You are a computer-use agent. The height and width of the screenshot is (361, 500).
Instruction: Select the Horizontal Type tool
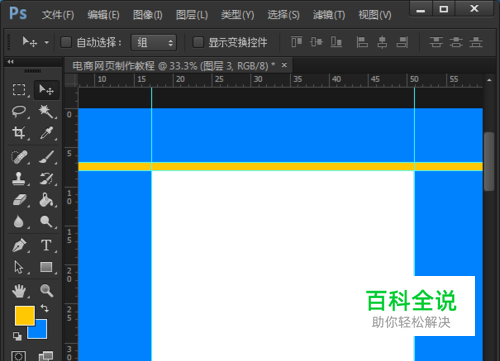pyautogui.click(x=46, y=245)
